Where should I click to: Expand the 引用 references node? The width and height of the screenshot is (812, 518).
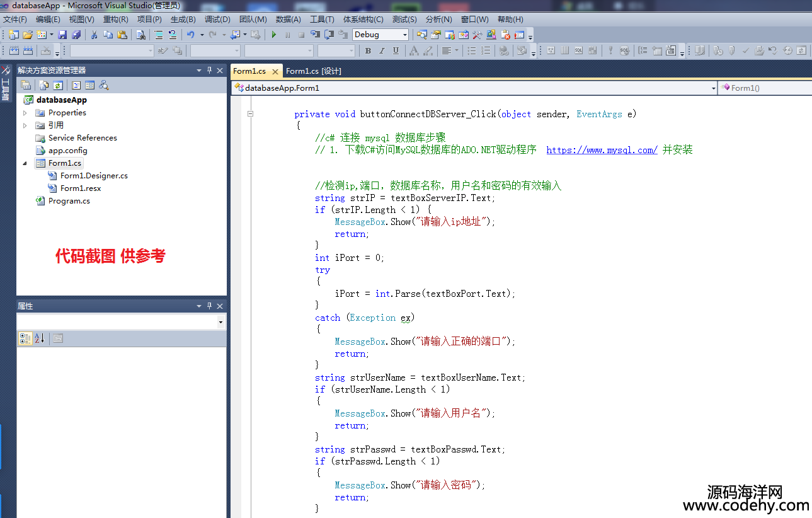(25, 125)
